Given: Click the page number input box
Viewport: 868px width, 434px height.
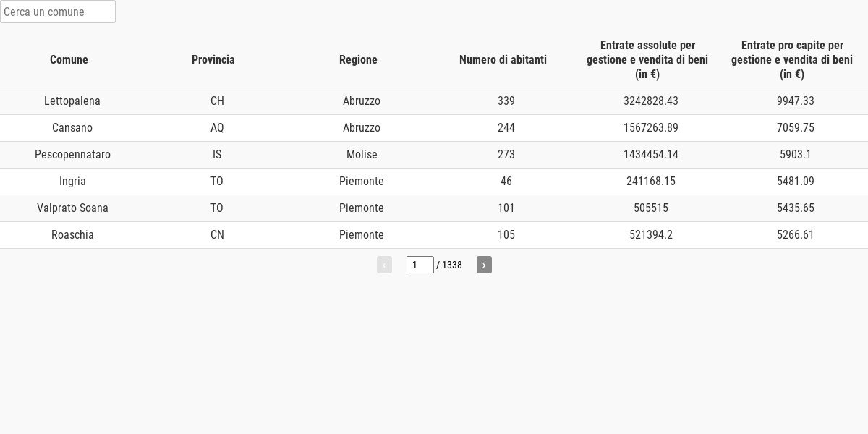Looking at the screenshot, I should 420,265.
